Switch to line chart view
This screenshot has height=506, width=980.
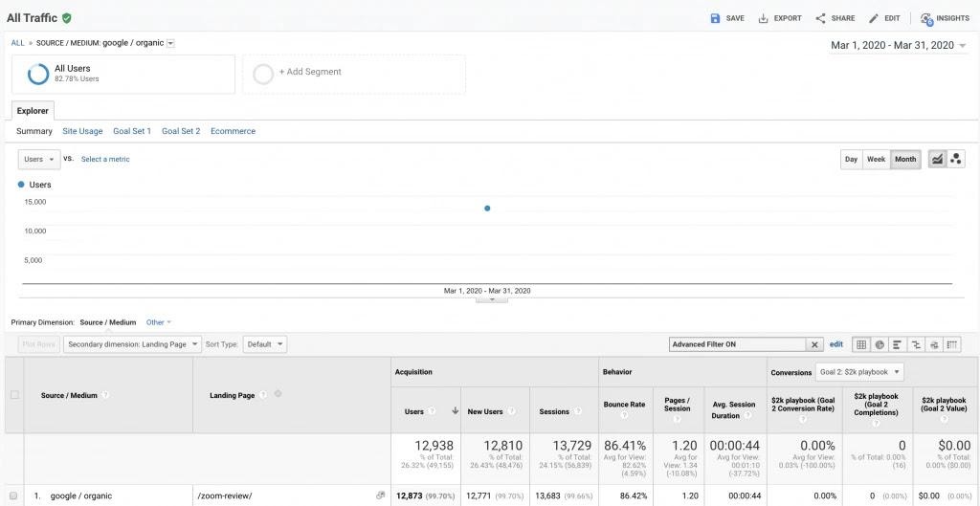(x=937, y=160)
